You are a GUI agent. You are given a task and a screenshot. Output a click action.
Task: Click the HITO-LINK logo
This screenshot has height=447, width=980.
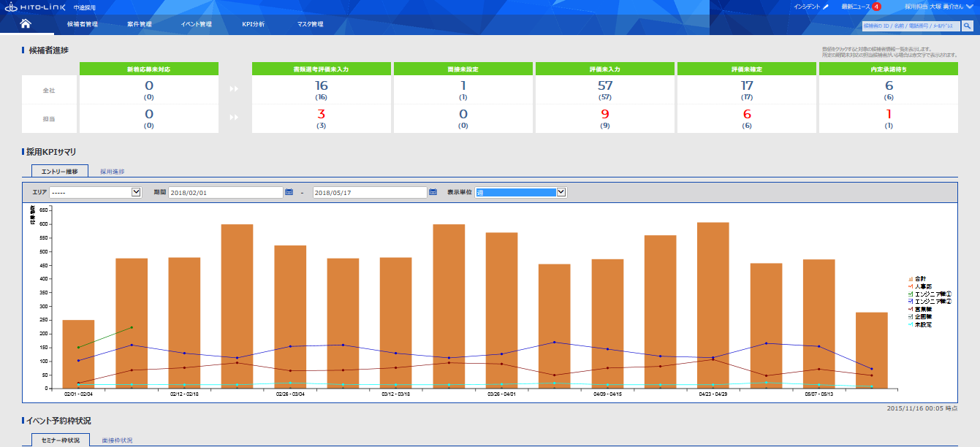coord(36,7)
